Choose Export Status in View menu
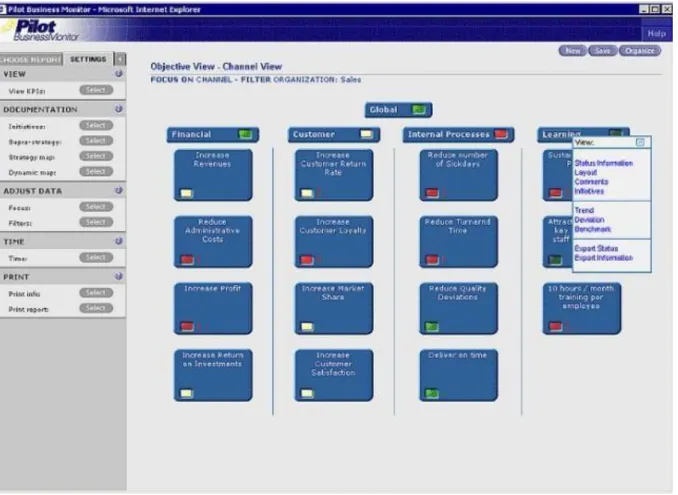678x495 pixels. click(x=596, y=248)
